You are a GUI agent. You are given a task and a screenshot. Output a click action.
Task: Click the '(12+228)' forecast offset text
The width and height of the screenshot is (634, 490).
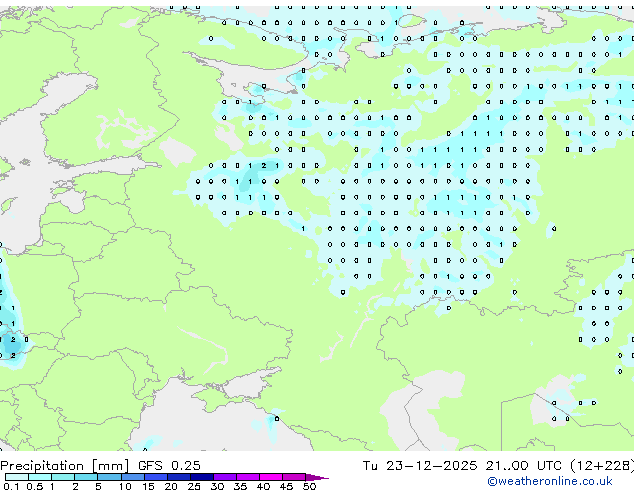[x=602, y=466]
